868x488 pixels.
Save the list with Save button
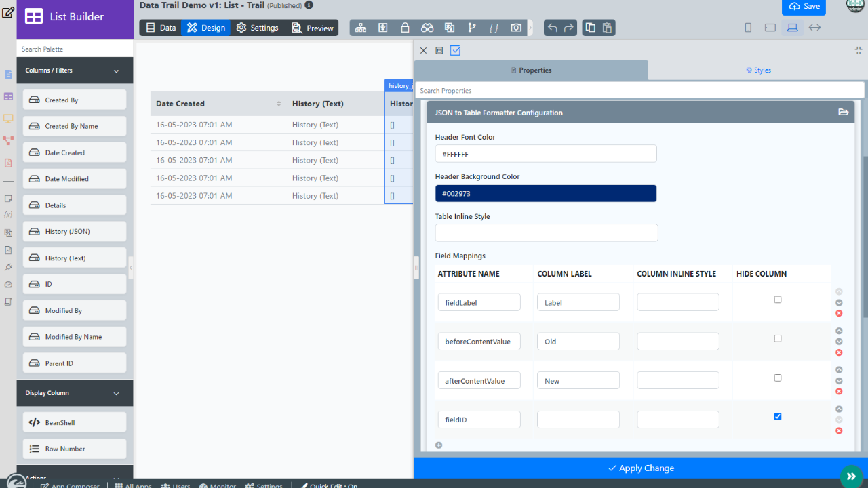tap(804, 6)
